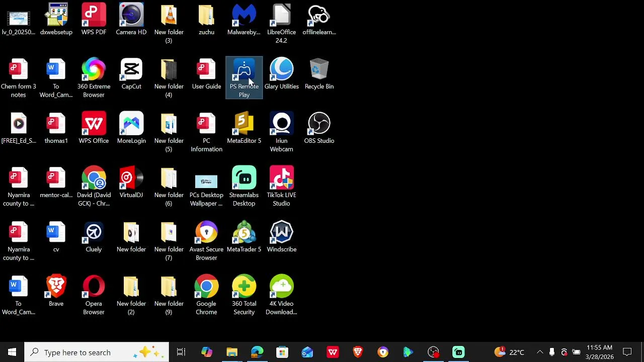Open the Windows Start menu
This screenshot has width=644, height=362.
pyautogui.click(x=12, y=352)
